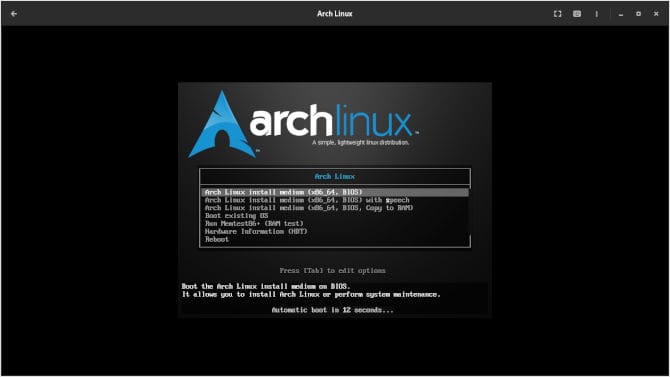This screenshot has height=377, width=670.
Task: Go back using the left arrow icon
Action: 14,14
